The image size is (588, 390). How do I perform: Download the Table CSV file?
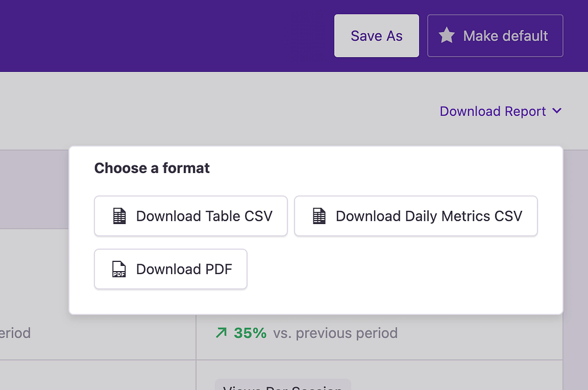pyautogui.click(x=191, y=216)
